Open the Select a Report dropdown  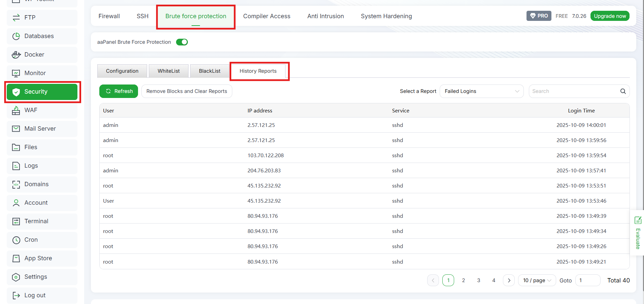pyautogui.click(x=481, y=91)
